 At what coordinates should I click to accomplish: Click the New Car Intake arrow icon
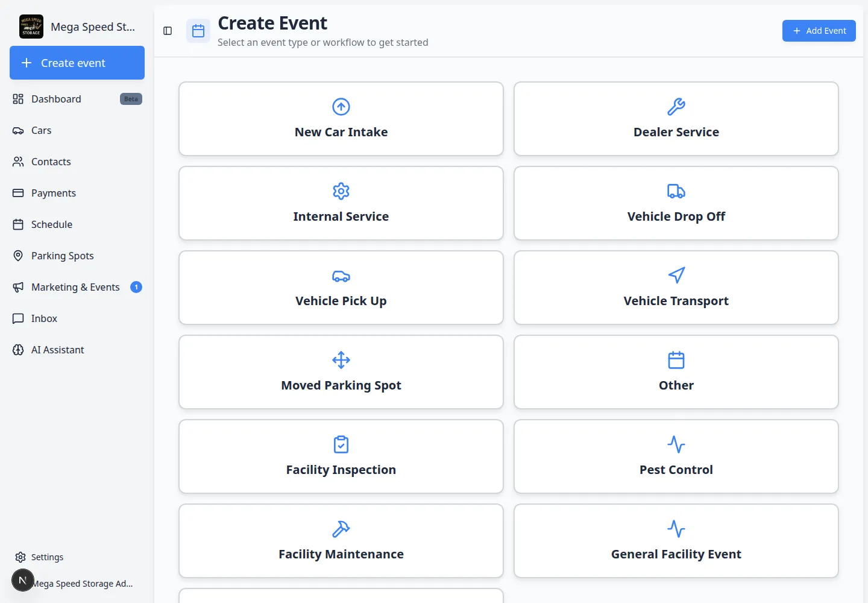341,107
